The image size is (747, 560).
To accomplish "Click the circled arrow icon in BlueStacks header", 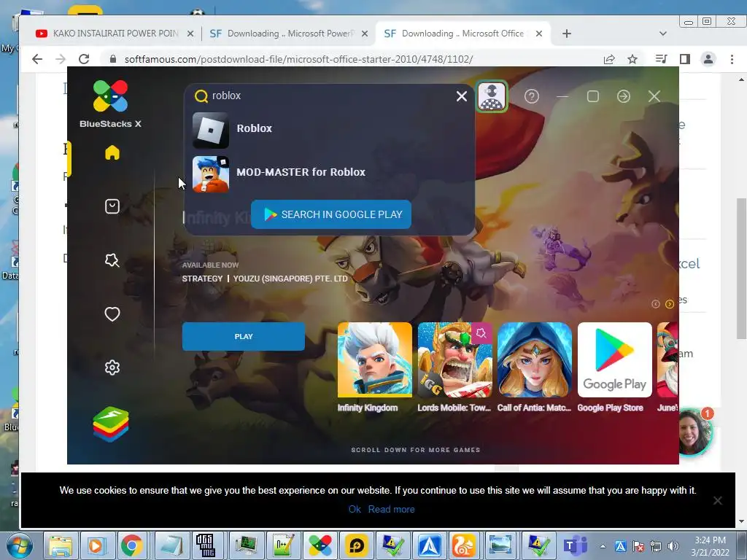I will click(x=623, y=96).
